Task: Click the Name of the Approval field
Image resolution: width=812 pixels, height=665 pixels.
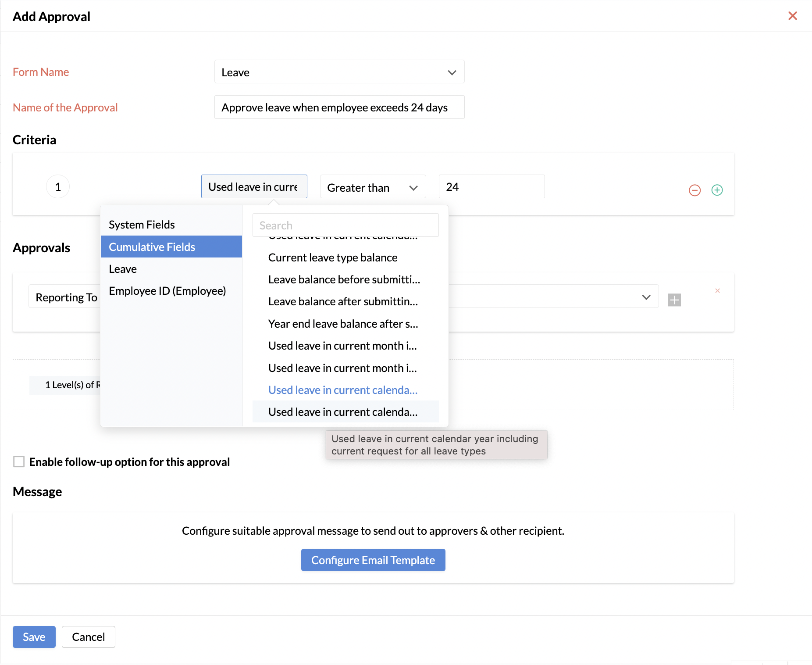Action: tap(339, 107)
